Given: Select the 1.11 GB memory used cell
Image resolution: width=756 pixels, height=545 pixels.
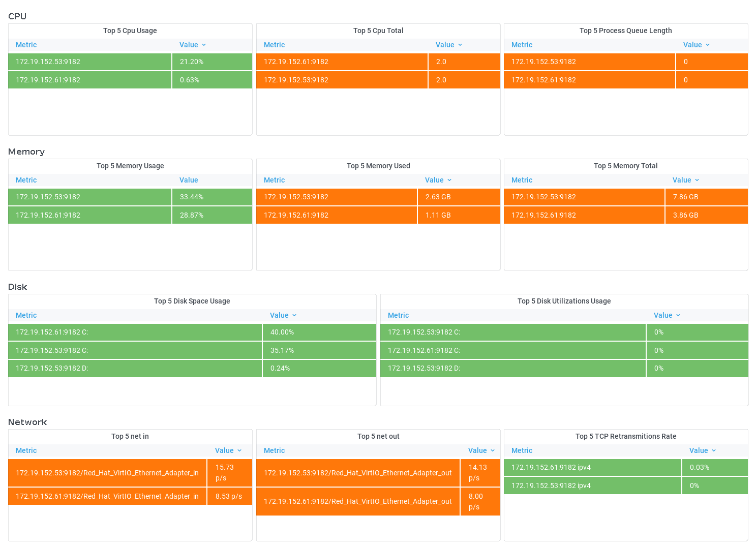Looking at the screenshot, I should click(459, 215).
